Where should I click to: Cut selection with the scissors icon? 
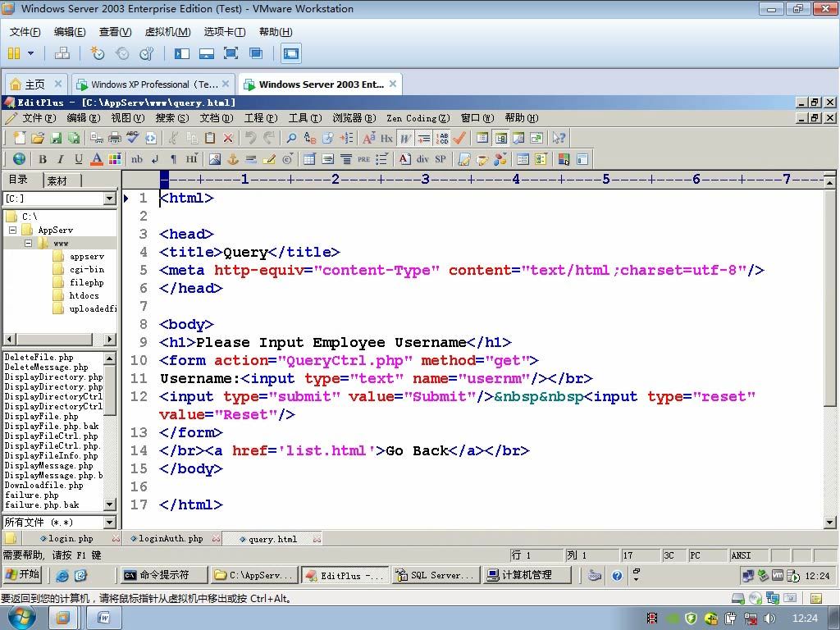[x=173, y=138]
